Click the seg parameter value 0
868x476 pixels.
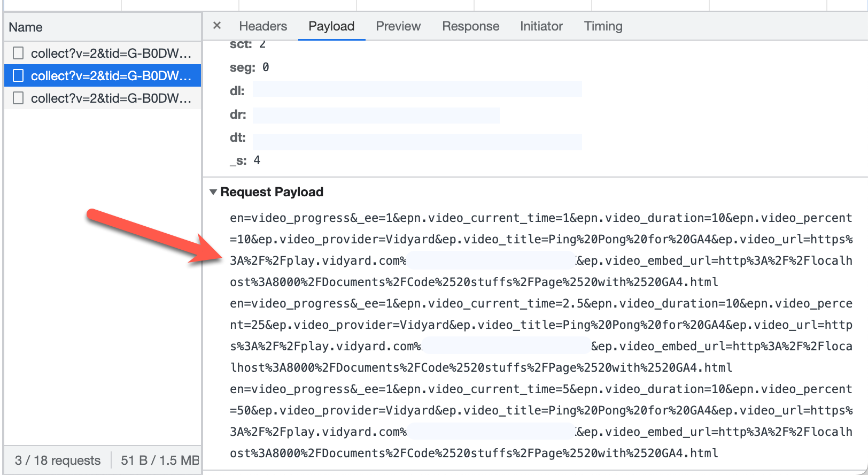point(266,67)
